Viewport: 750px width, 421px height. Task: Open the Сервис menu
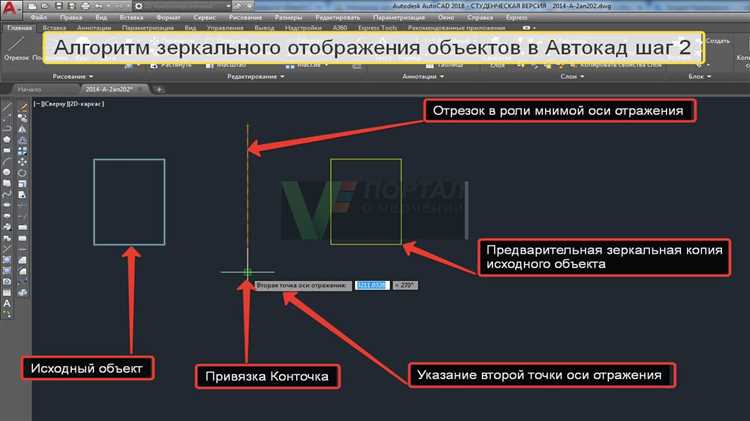point(204,17)
